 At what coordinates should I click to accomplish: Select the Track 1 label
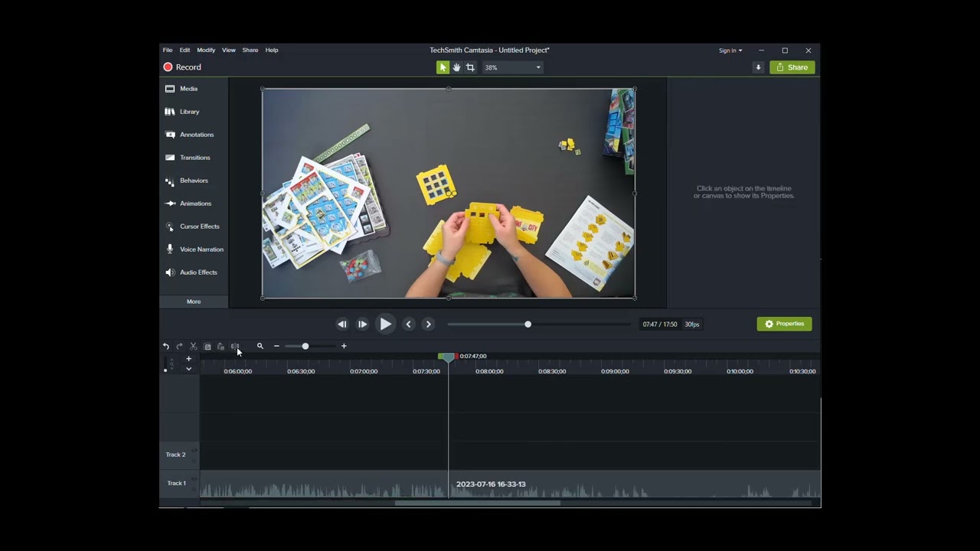point(176,484)
